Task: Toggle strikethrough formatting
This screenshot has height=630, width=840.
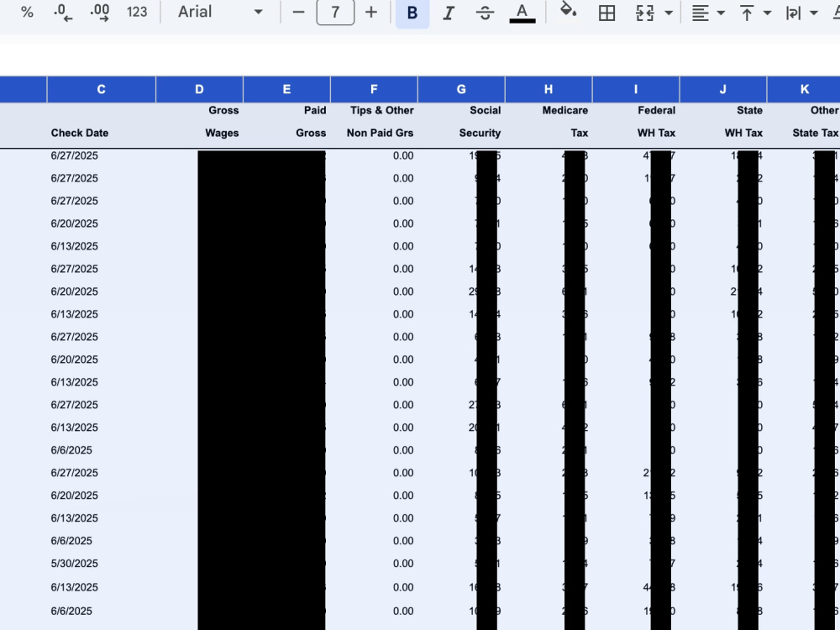Action: 485,13
